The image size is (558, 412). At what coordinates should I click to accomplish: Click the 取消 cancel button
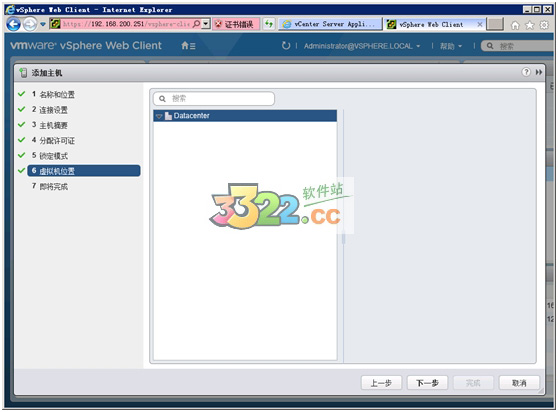519,383
